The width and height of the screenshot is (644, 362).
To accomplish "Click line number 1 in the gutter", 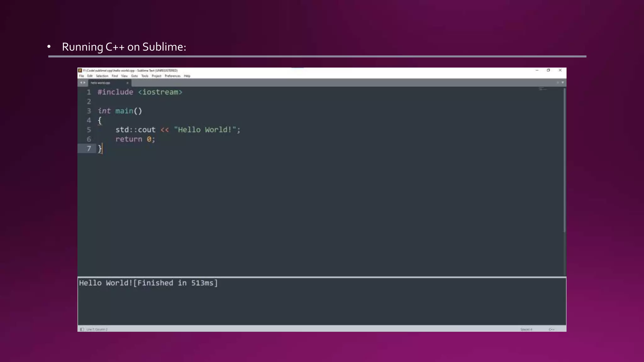I will [89, 92].
